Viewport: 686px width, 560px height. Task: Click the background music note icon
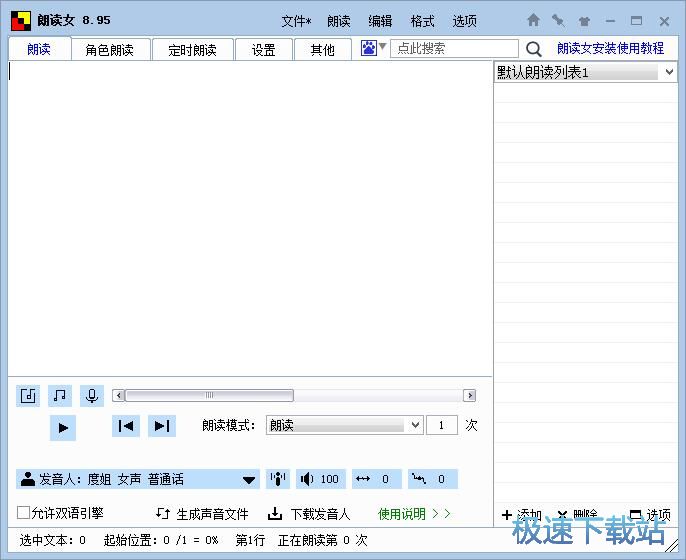[x=60, y=396]
